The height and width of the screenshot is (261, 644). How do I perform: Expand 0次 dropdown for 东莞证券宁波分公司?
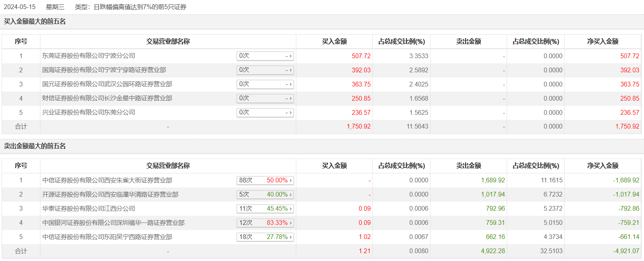(265, 56)
